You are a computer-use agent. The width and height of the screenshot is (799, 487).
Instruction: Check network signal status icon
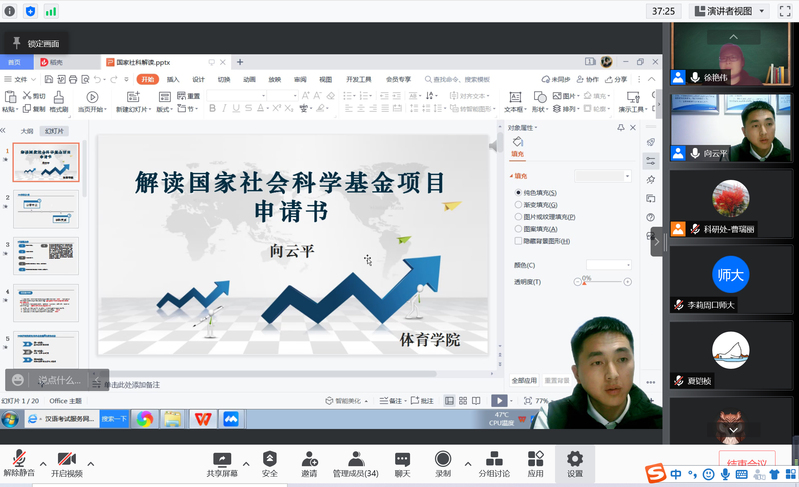tap(50, 11)
